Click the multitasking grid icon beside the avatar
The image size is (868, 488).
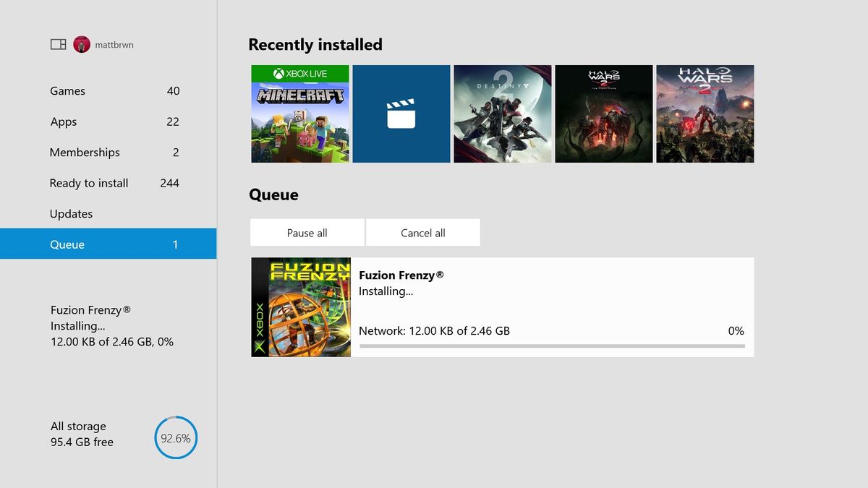[58, 44]
